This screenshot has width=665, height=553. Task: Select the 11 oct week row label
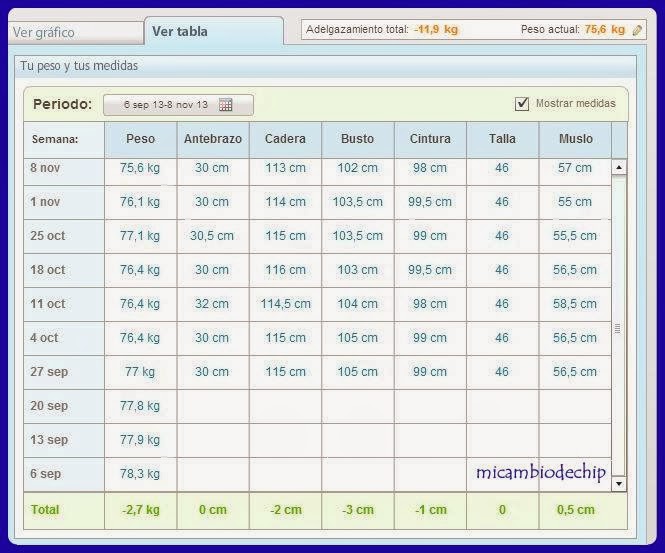coord(48,304)
